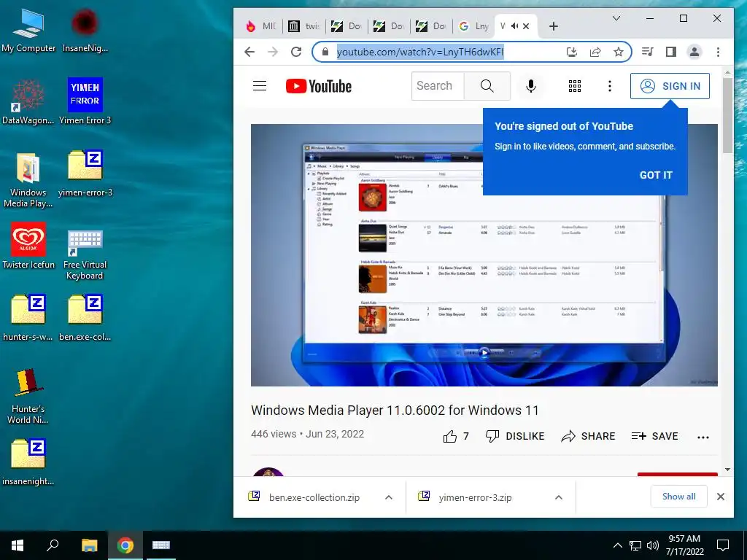Viewport: 747px width, 560px height.
Task: Open a new Chrome tab
Action: (x=553, y=26)
